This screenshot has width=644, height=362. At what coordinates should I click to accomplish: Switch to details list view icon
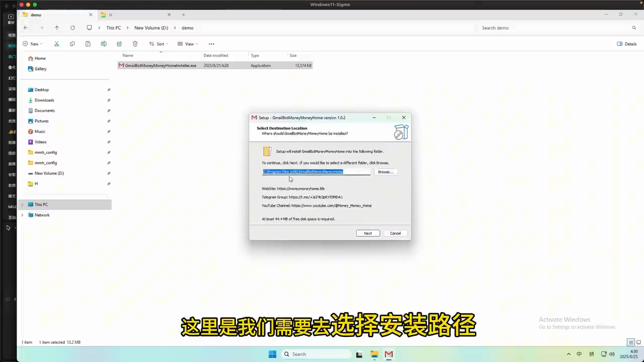pyautogui.click(x=630, y=342)
